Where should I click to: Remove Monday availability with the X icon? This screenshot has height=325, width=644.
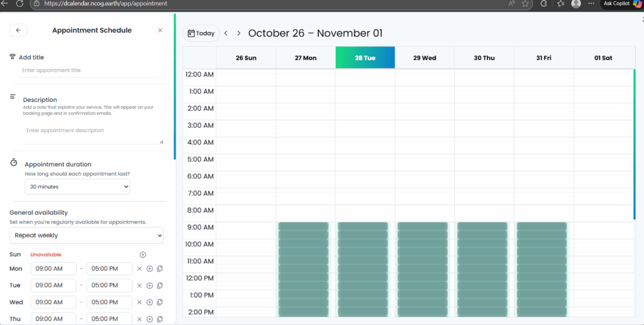pos(140,269)
